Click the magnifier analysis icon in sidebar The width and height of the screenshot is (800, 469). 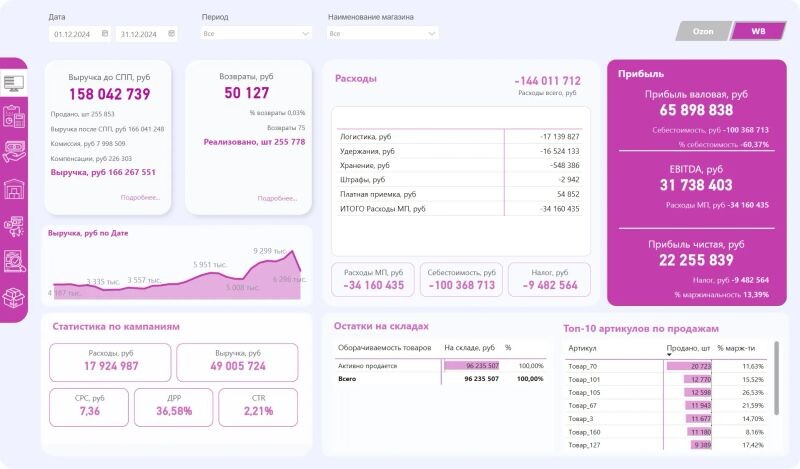click(14, 261)
